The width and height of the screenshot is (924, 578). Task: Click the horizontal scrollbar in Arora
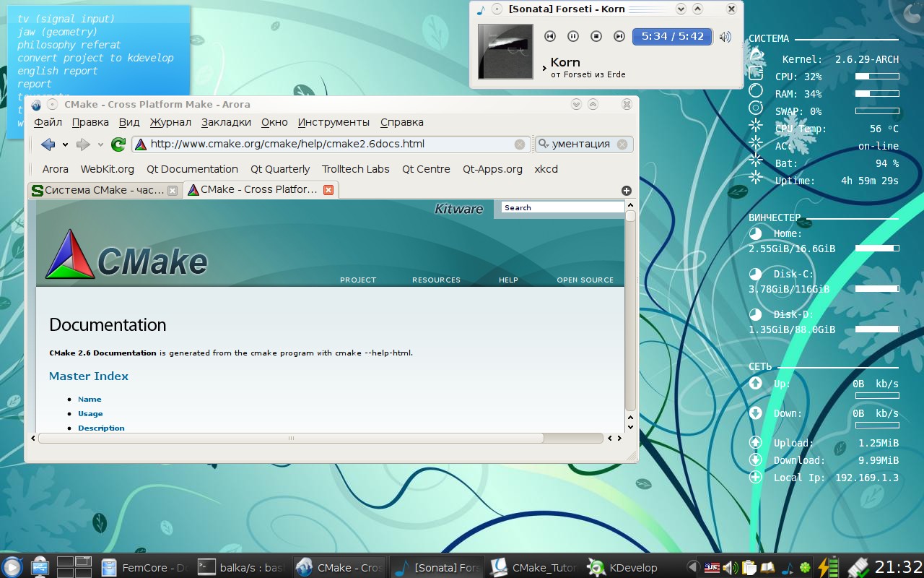pyautogui.click(x=291, y=438)
